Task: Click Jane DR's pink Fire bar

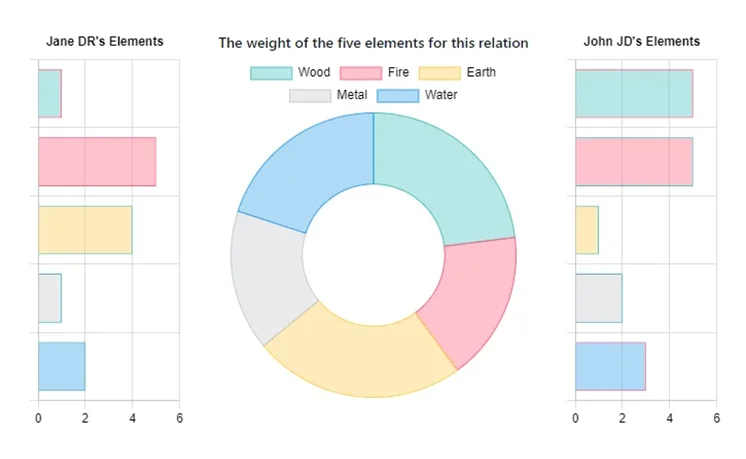Action: coord(97,162)
